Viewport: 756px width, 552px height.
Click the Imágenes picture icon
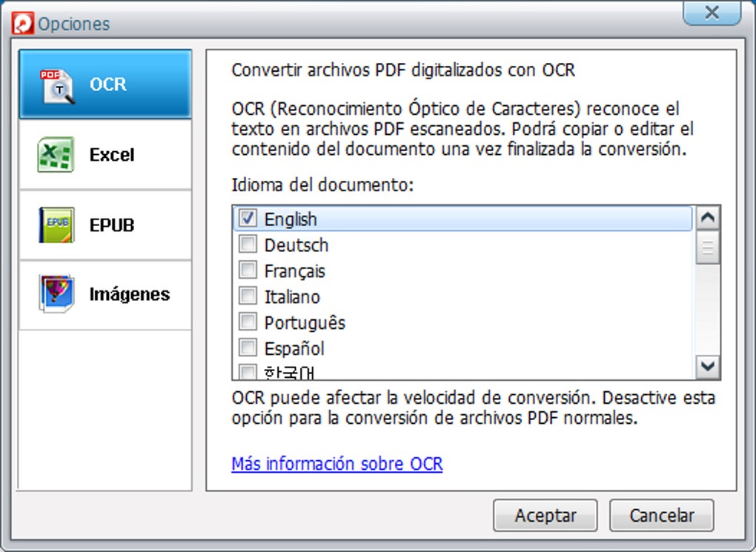(x=56, y=294)
